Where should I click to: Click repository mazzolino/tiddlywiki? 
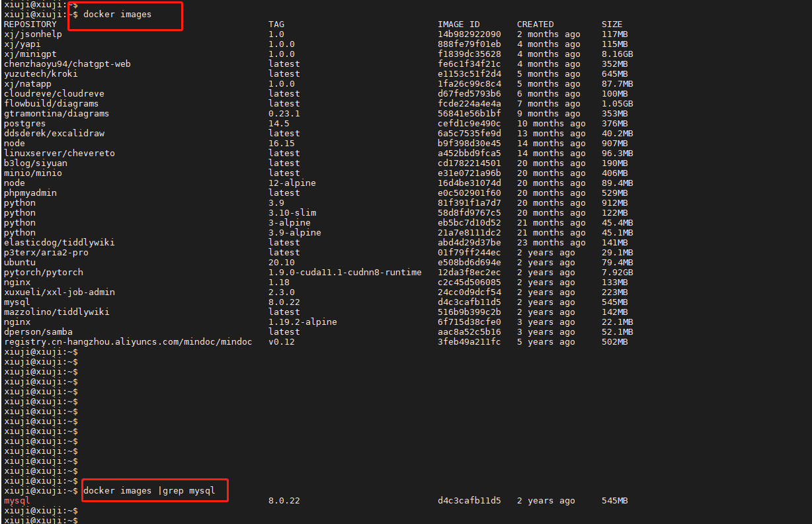coord(57,312)
